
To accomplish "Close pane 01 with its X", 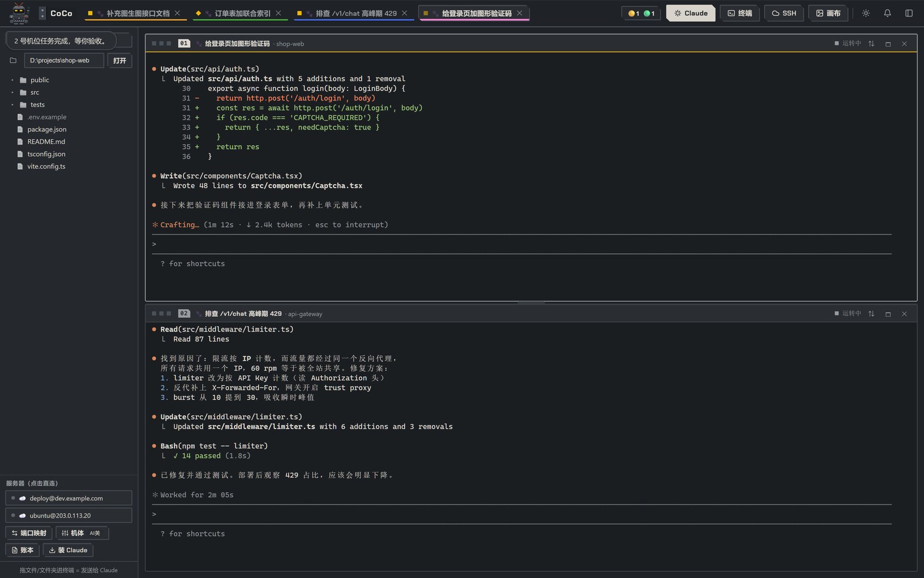I will 904,44.
